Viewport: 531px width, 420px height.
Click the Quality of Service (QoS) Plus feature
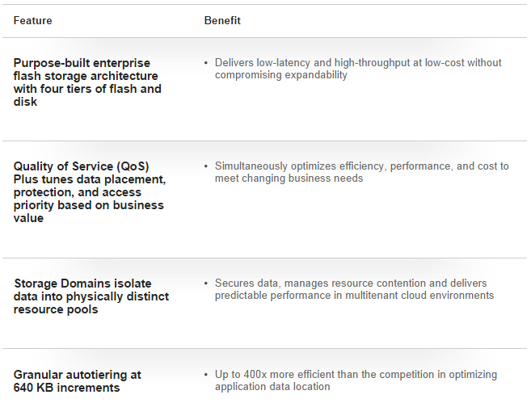click(90, 192)
